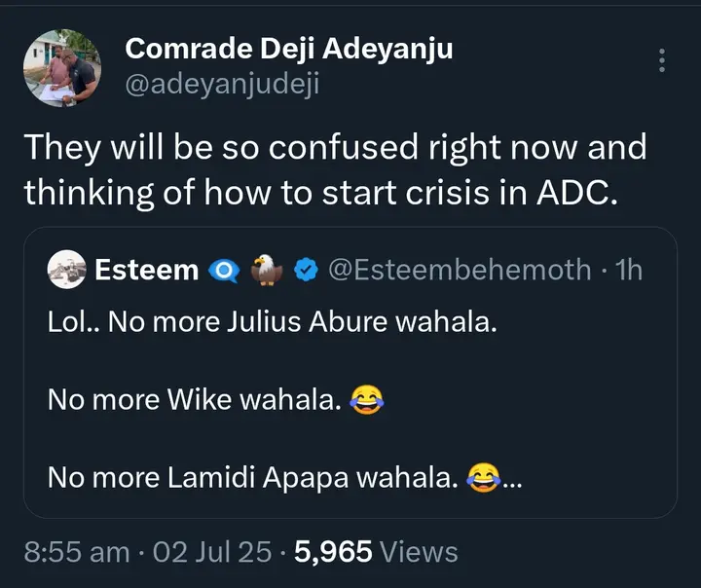701x588 pixels.
Task: Open the Comrade Deji Adeyanju display name
Action: tap(289, 48)
